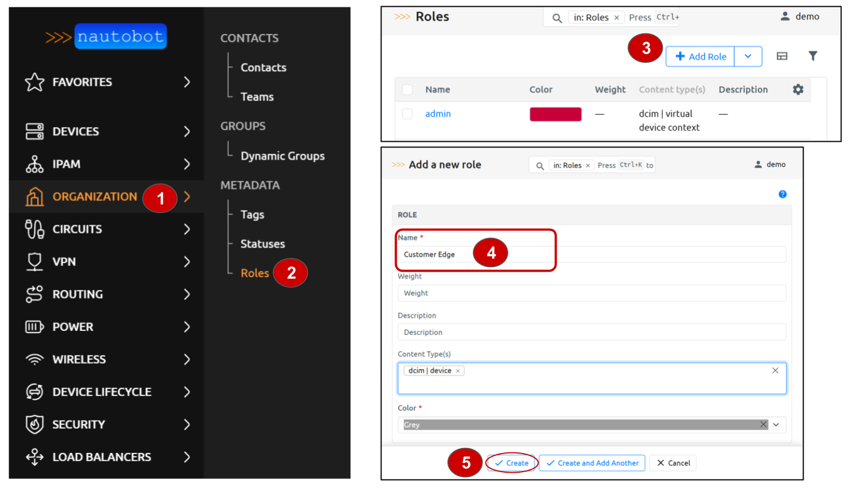Viewport: 868px width, 488px height.
Task: Check the box for the admin role row
Action: (x=407, y=114)
